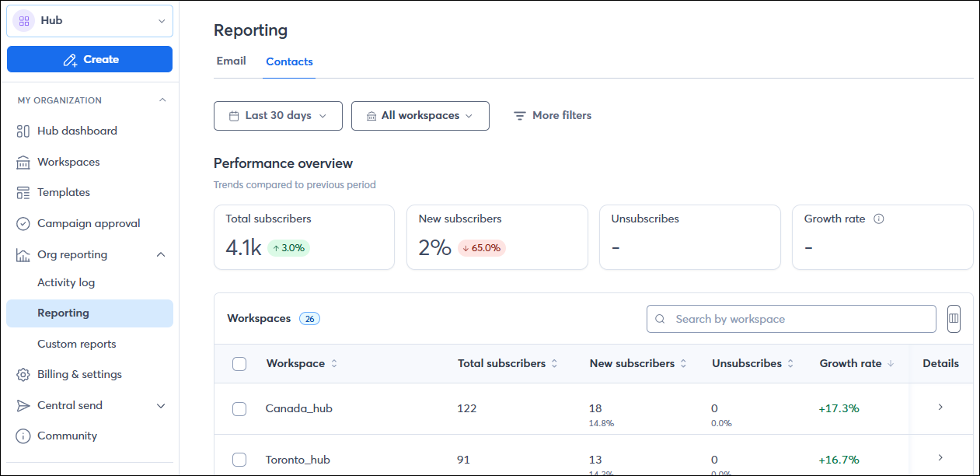Screen dimensions: 980x476
Task: Sort by Growth rate down arrow
Action: pos(891,364)
